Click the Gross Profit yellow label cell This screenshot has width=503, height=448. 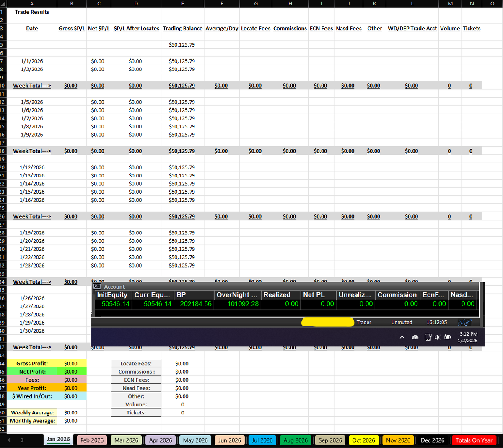[32, 364]
